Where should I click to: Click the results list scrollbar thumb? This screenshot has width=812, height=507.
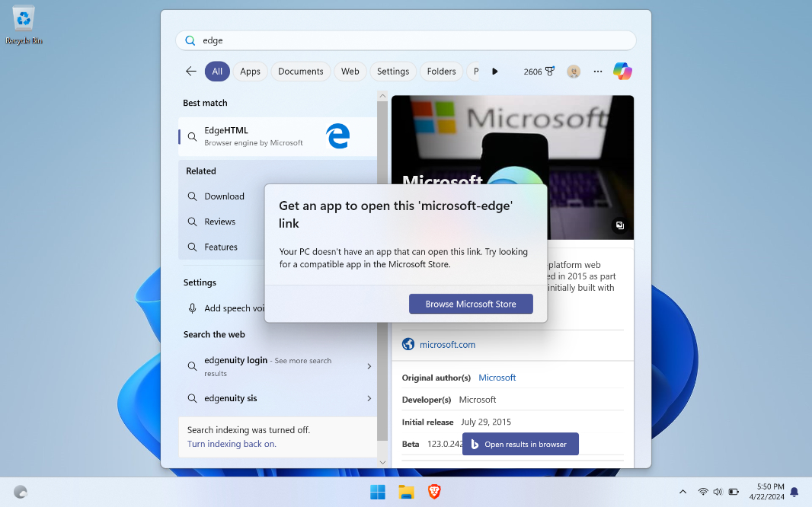click(382, 270)
